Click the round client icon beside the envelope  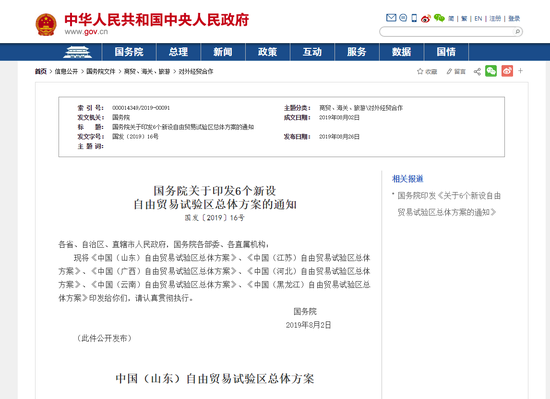(403, 18)
